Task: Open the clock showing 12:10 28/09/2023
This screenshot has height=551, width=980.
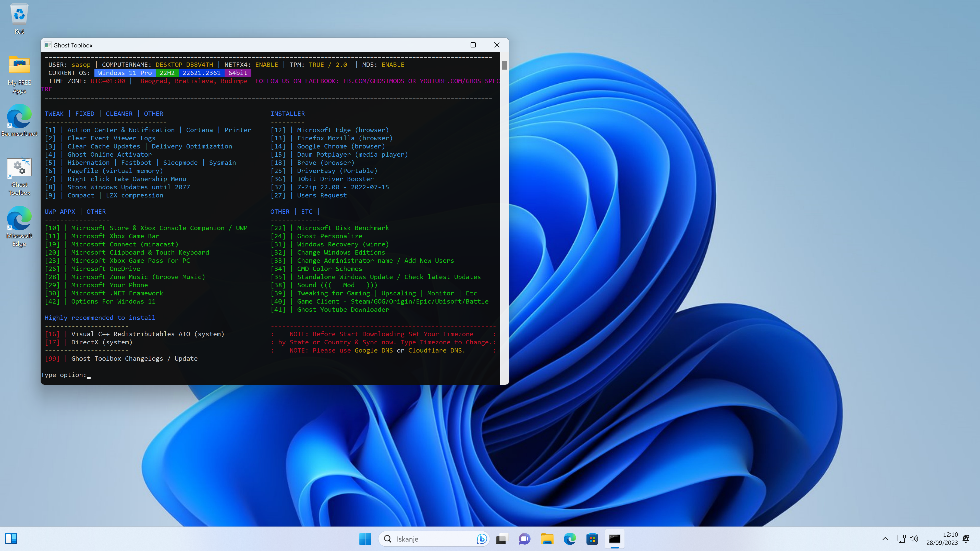Action: (x=942, y=539)
